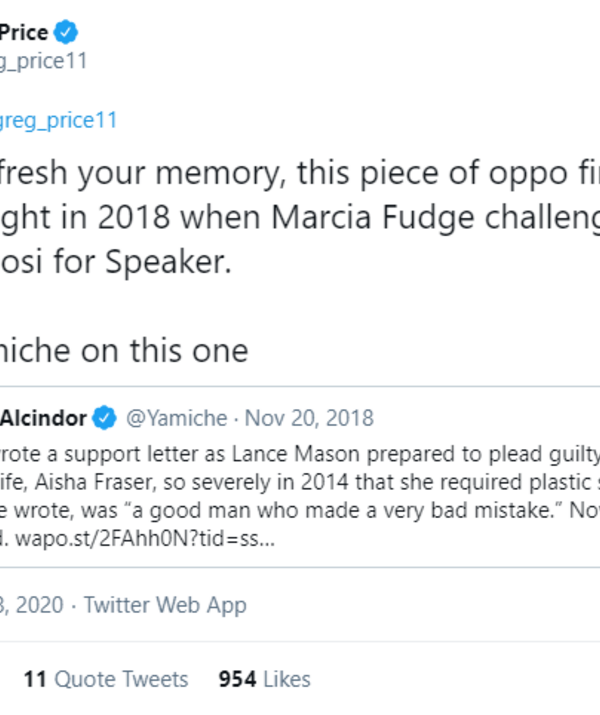600x715 pixels.
Task: Open the g_price11 handle under the name
Action: pos(44,62)
